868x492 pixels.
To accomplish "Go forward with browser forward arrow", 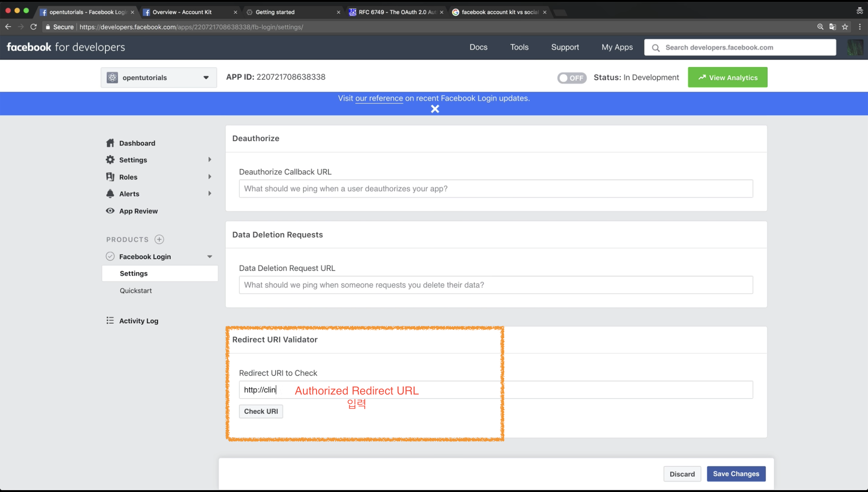I will [x=21, y=27].
